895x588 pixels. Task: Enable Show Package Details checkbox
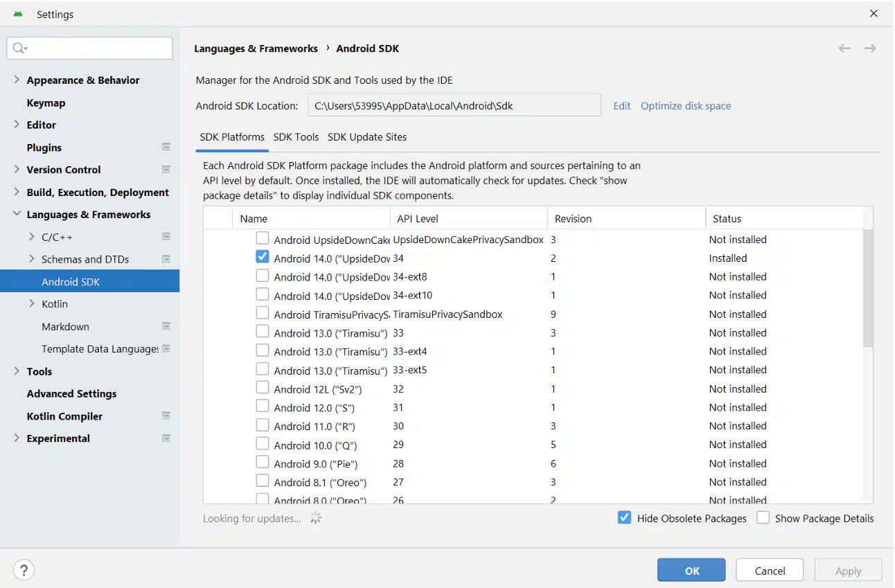pyautogui.click(x=763, y=517)
